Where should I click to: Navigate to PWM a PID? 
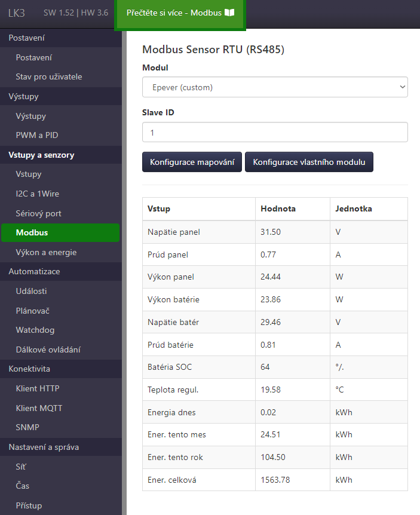pyautogui.click(x=37, y=135)
